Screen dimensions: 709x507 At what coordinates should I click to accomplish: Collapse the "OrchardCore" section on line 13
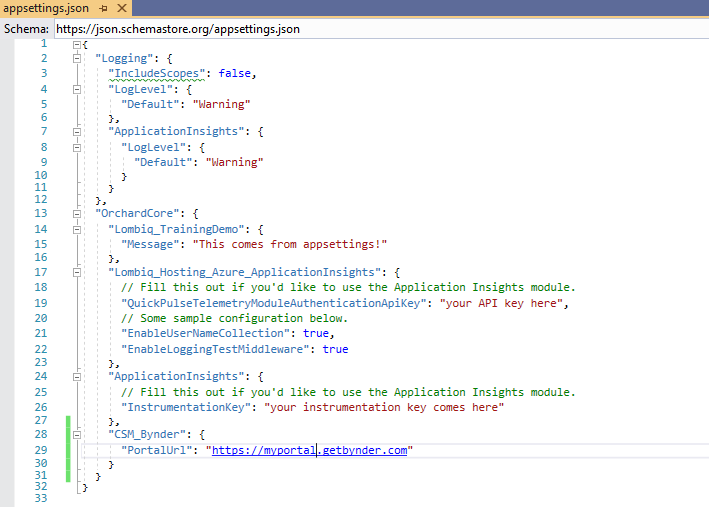point(77,214)
